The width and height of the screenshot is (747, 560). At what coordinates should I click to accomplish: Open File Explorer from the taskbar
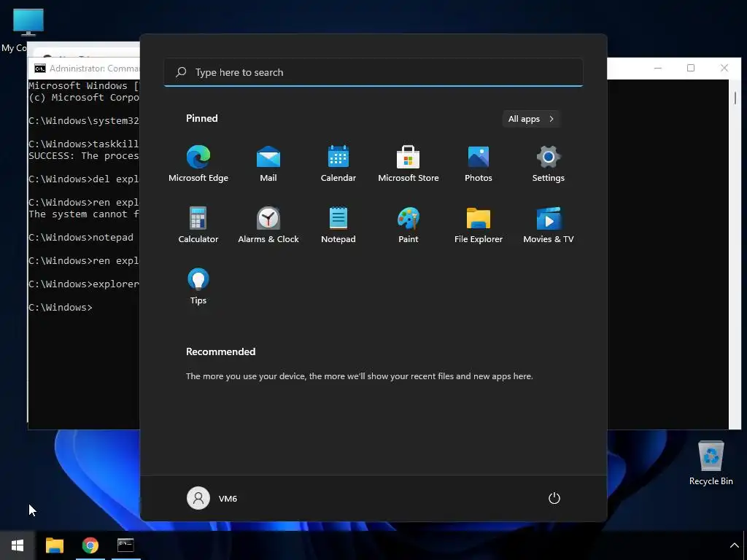click(55, 545)
